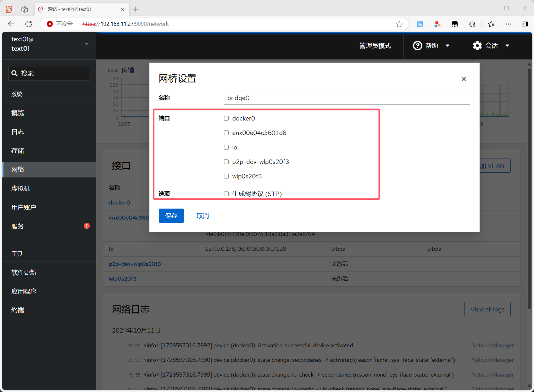Select the wlp0s20f3 port checkbox

pyautogui.click(x=226, y=176)
